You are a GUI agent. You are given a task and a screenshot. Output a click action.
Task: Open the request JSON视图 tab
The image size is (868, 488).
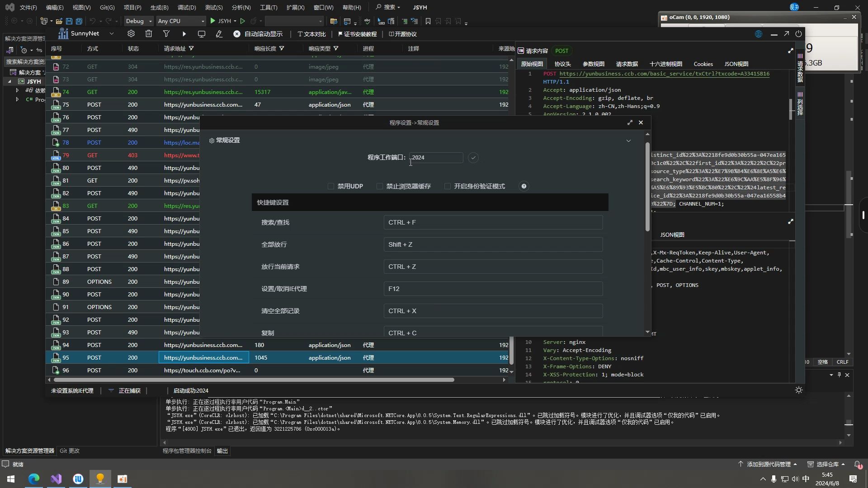click(x=736, y=64)
